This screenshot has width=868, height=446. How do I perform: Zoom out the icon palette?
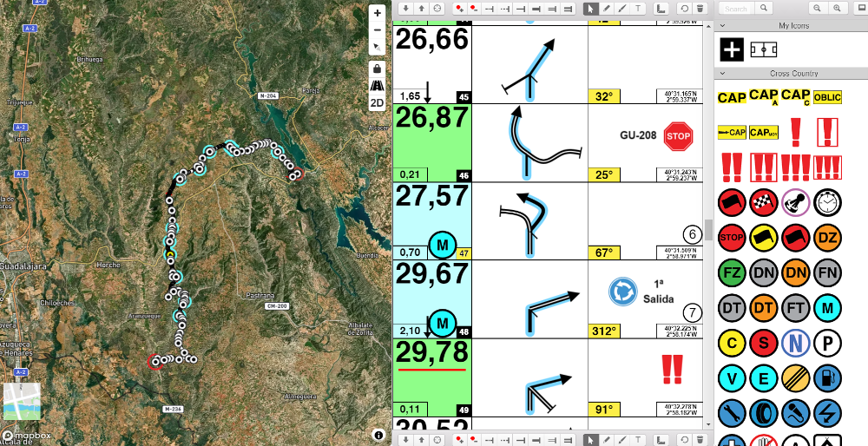point(817,8)
